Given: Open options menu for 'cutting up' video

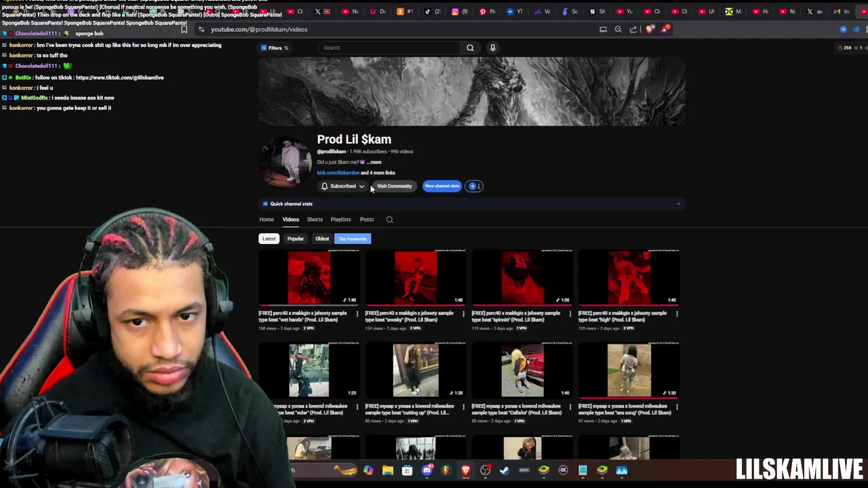Looking at the screenshot, I should coord(464,407).
